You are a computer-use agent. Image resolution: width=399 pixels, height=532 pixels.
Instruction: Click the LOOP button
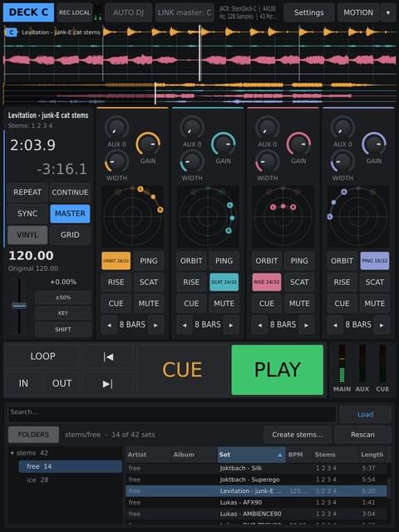(42, 357)
